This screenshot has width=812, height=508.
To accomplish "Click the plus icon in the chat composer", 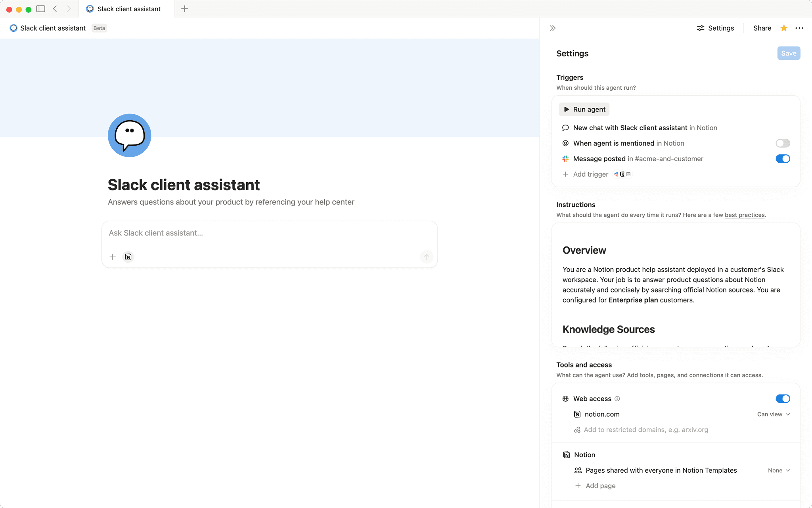I will click(113, 257).
